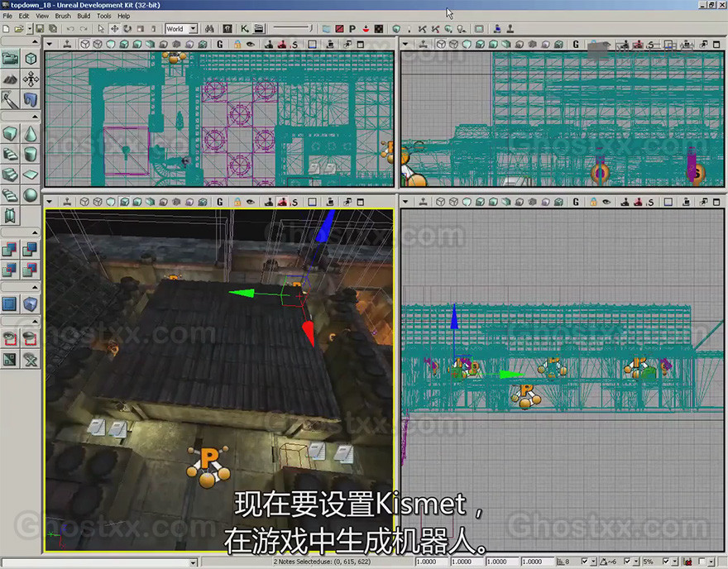Click the CSG Deintersect icon

[31, 269]
